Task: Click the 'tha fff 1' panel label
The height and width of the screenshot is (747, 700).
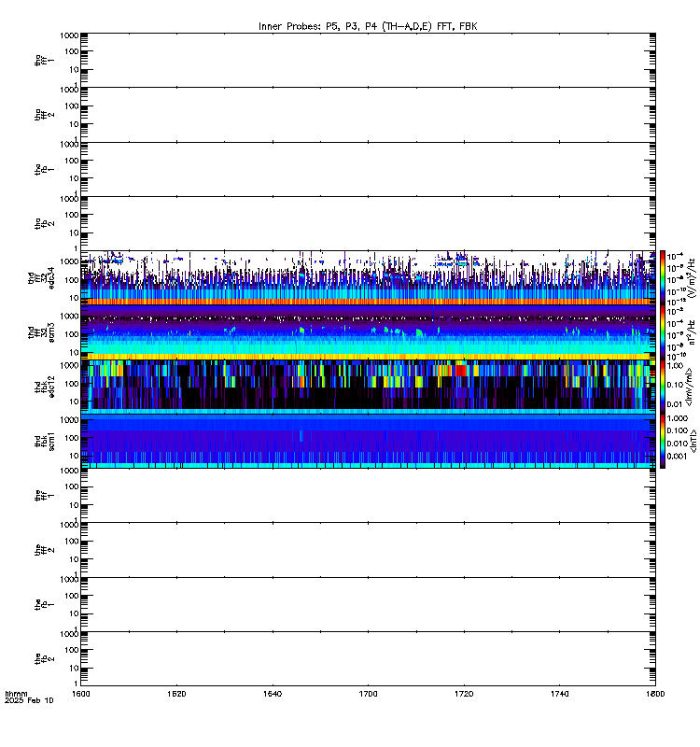Action: click(44, 61)
